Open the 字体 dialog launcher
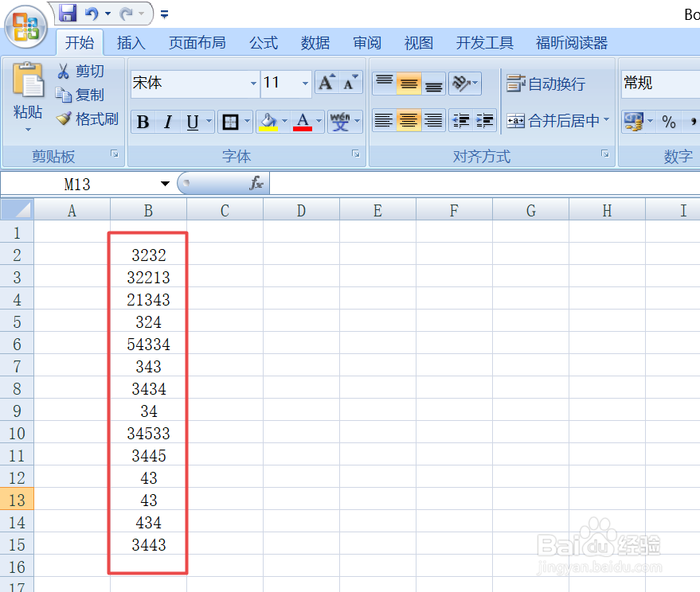 click(356, 154)
